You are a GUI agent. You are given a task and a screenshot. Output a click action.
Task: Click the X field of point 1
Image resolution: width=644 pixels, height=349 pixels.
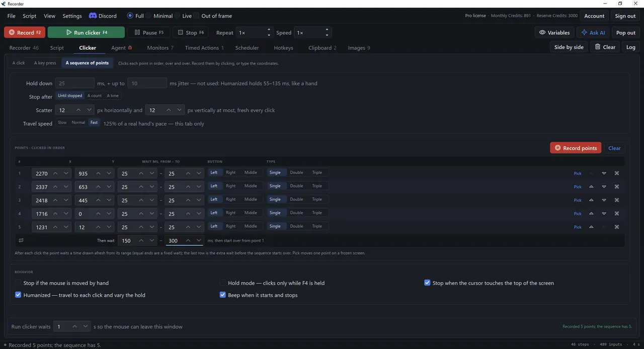click(41, 173)
